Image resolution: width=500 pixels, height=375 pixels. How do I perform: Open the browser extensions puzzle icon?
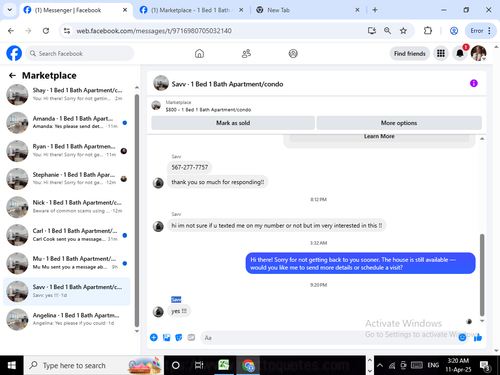428,31
